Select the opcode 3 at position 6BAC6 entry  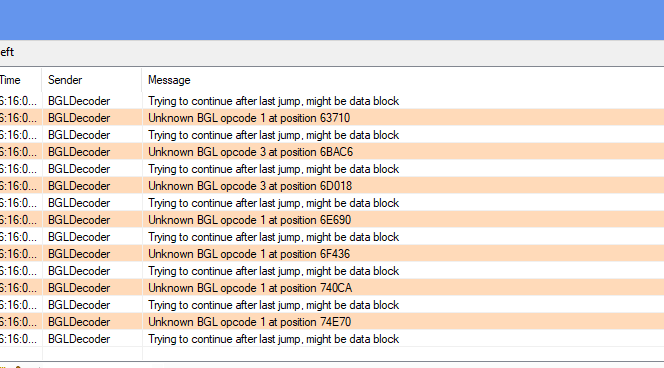coord(332,152)
